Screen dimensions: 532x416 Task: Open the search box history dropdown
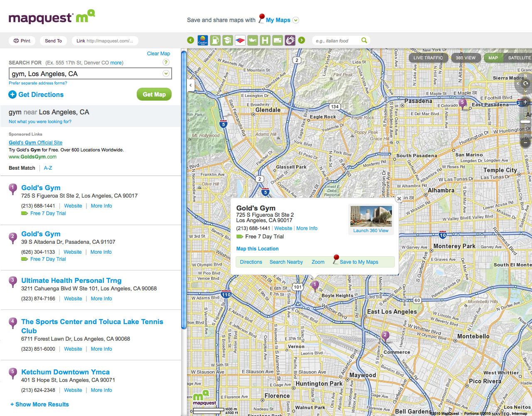pos(166,74)
